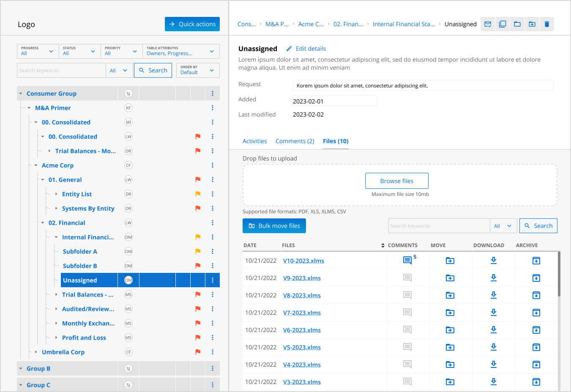Viewport: 571px width, 392px height.
Task: Download V10-2023.xlms file
Action: click(493, 261)
